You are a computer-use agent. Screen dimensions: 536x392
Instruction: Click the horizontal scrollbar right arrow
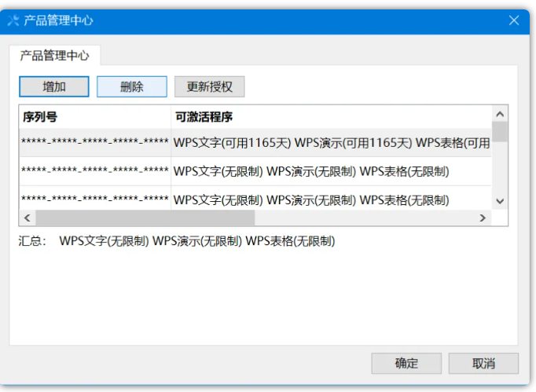(483, 218)
